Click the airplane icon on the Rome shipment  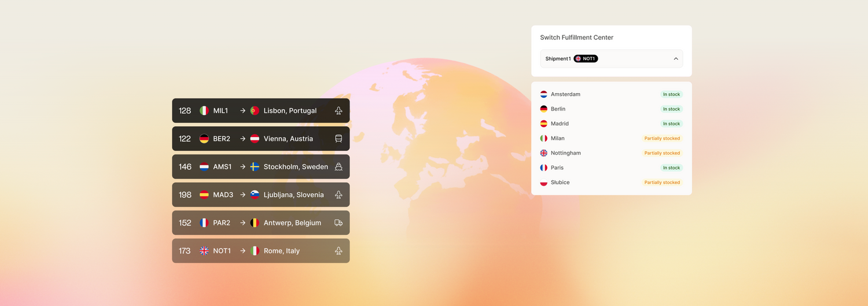[339, 251]
